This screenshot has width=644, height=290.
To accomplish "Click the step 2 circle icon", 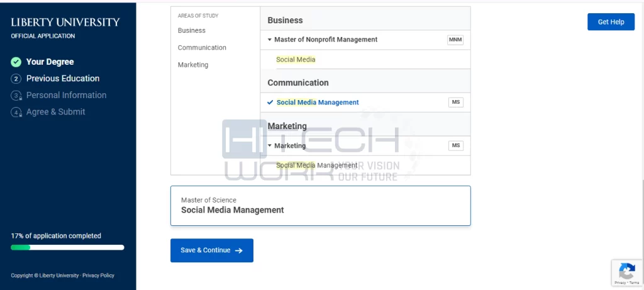I will [16, 79].
